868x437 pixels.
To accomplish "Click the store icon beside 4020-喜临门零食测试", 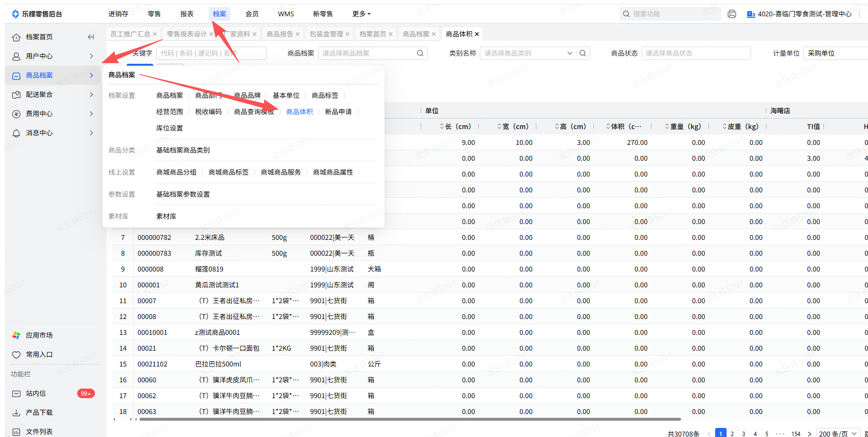I will coord(751,14).
